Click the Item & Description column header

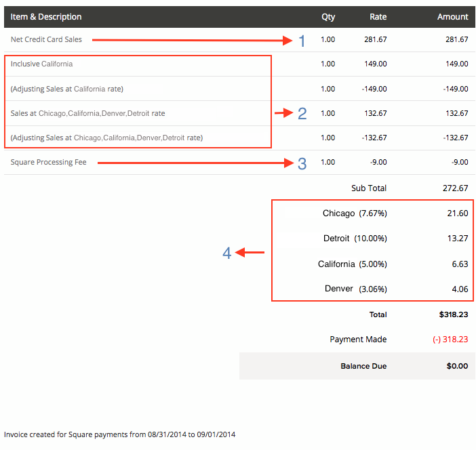point(46,17)
